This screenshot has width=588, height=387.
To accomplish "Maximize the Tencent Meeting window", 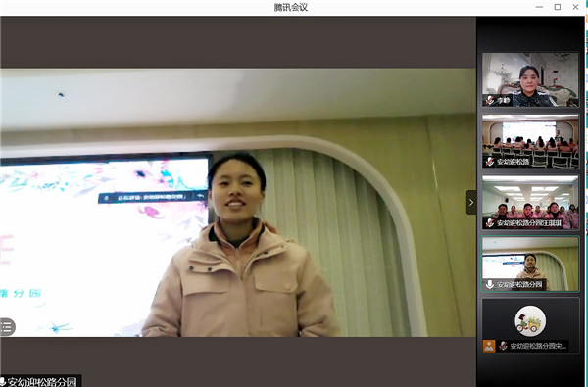I will click(558, 7).
